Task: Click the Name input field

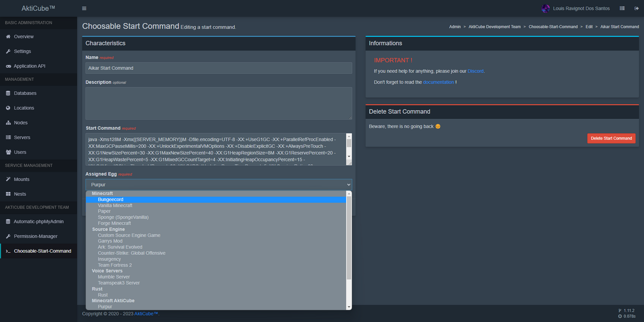Action: point(219,68)
